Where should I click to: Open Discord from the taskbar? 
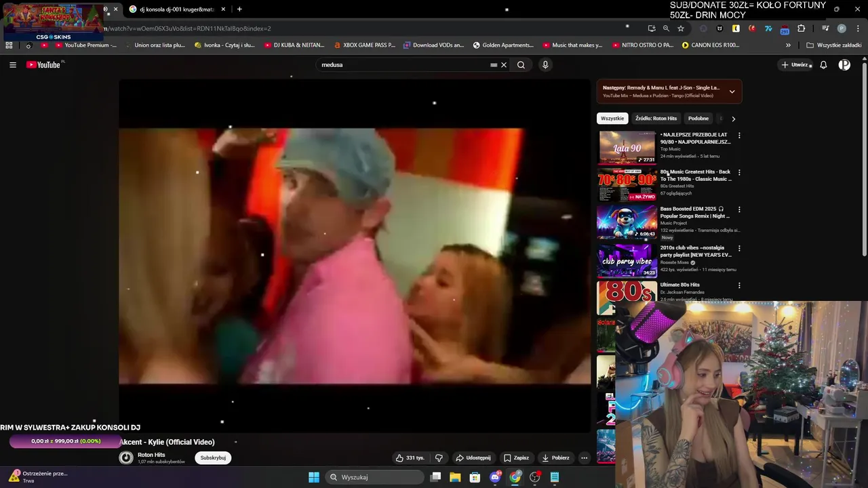pos(496,477)
